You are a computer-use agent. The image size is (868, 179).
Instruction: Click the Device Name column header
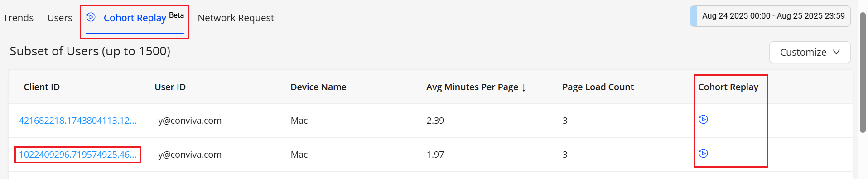[x=318, y=87]
